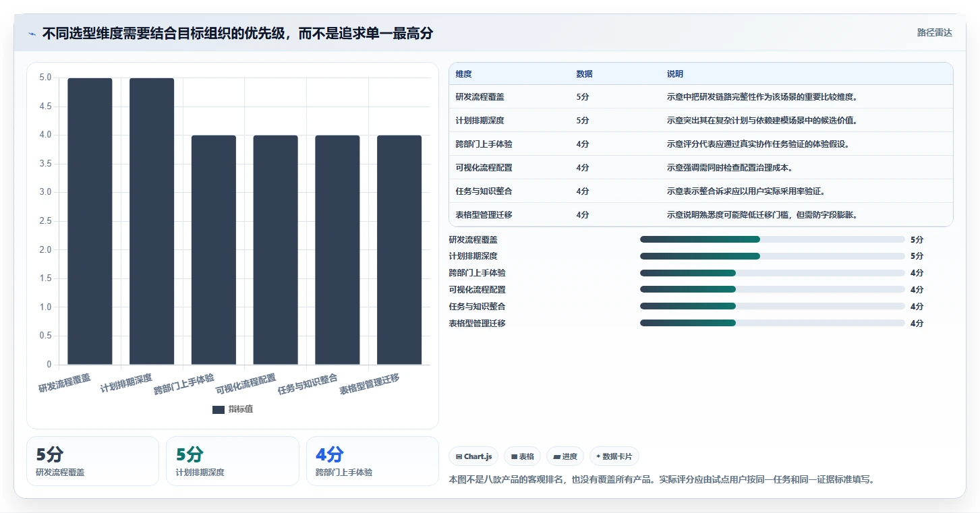Click the sparkle icon inside the 数据卡片 chip
Viewport: 980px width, 513px height.
[598, 456]
